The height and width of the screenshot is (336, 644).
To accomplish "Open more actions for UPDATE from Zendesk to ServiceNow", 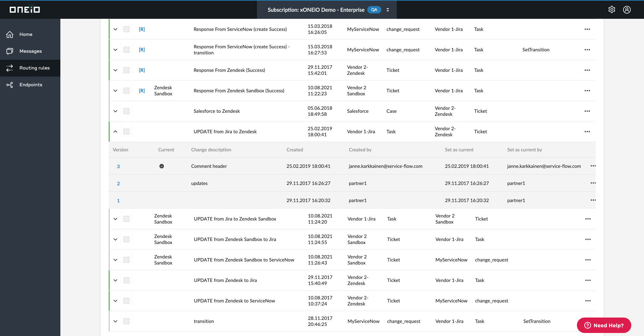I will (588, 301).
